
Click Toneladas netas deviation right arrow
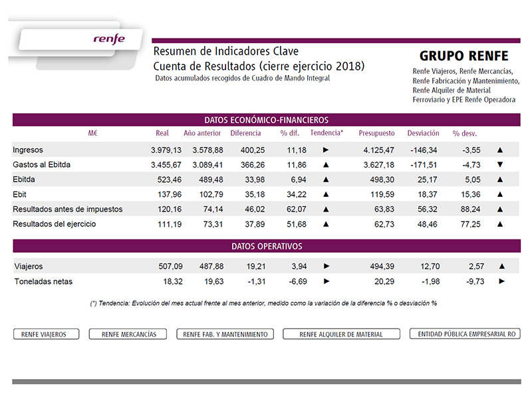click(x=501, y=281)
